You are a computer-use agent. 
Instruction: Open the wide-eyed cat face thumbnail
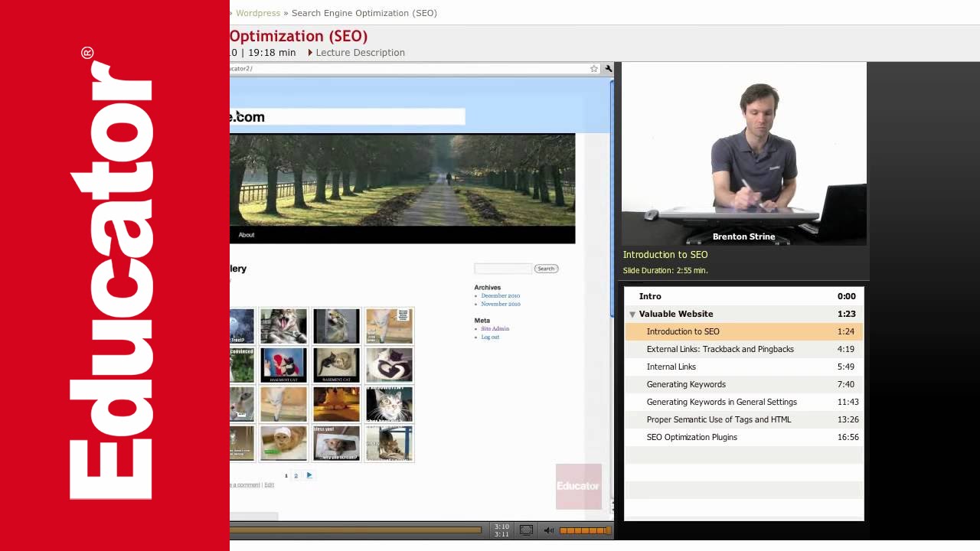[x=389, y=404]
